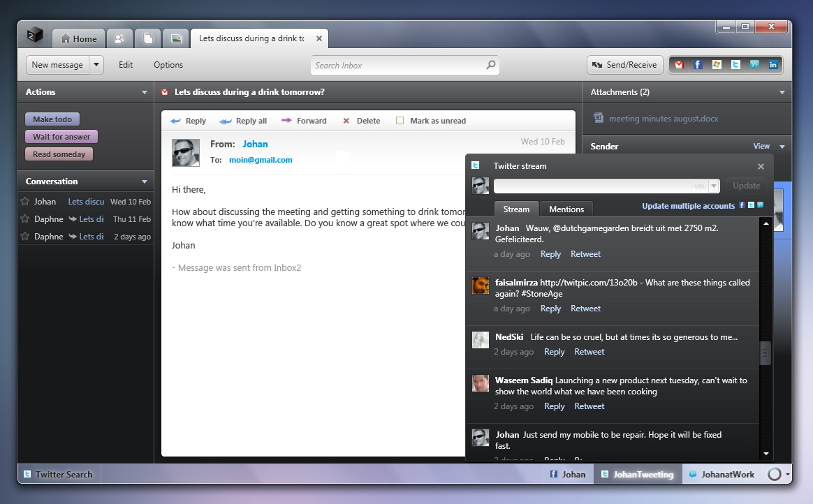Retweet the Waseem Sadiq tweet
The width and height of the screenshot is (813, 504).
pos(589,406)
